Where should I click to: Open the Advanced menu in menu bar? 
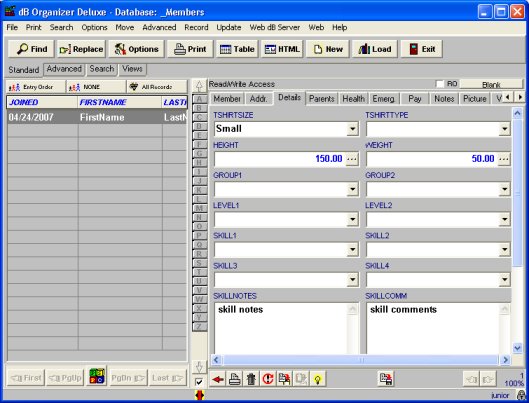(x=159, y=27)
